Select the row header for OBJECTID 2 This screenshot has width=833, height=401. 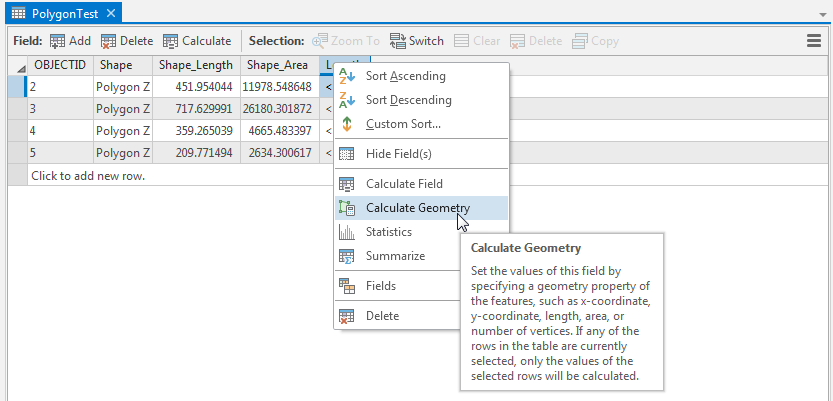[x=18, y=87]
